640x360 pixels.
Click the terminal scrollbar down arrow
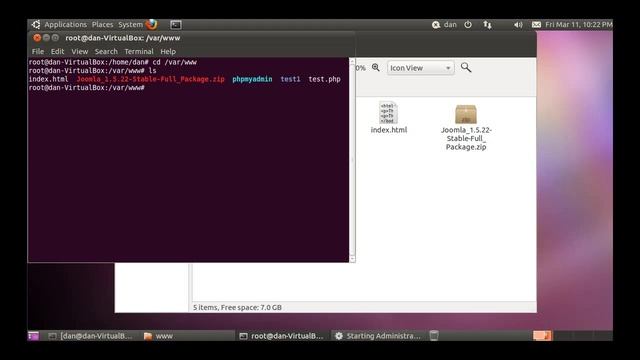(352, 259)
